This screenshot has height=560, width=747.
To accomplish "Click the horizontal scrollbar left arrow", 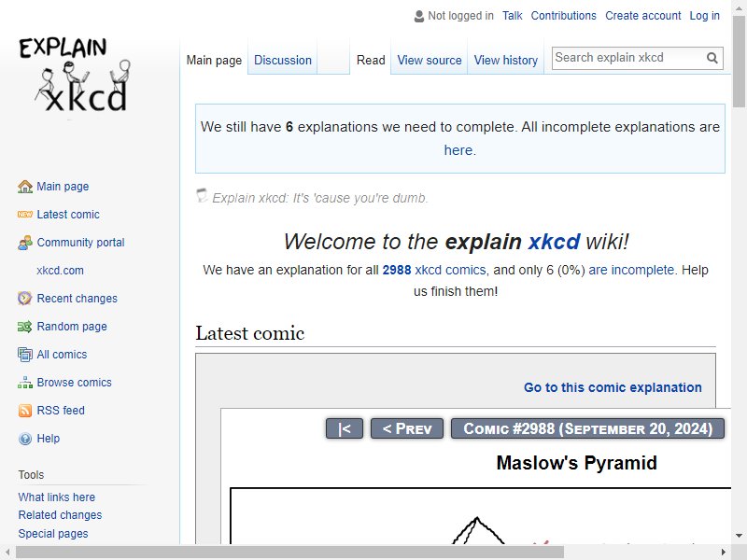I will (7, 553).
